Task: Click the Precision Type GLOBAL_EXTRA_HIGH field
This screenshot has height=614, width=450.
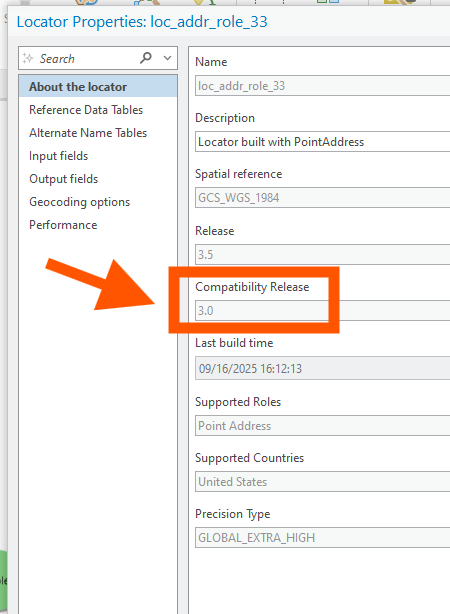Action: (322, 538)
